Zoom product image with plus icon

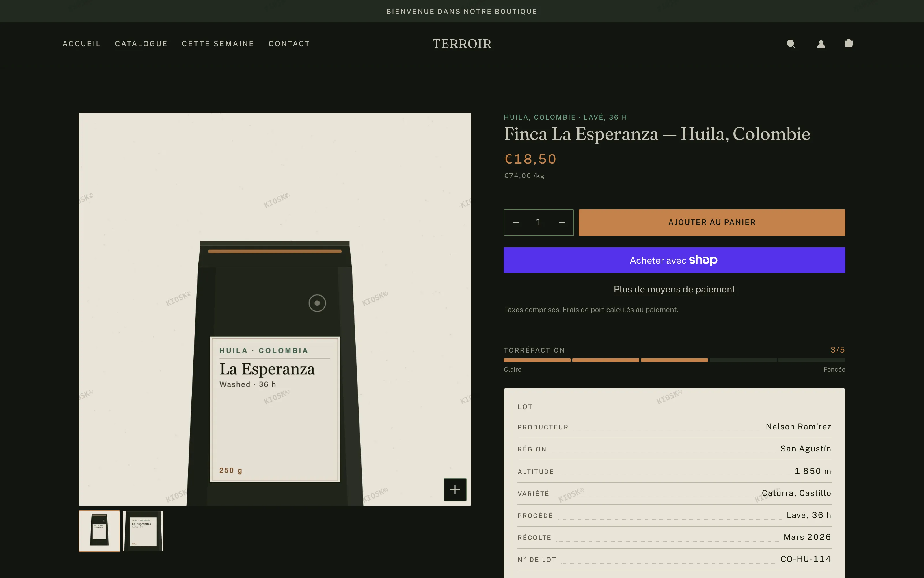pos(455,489)
